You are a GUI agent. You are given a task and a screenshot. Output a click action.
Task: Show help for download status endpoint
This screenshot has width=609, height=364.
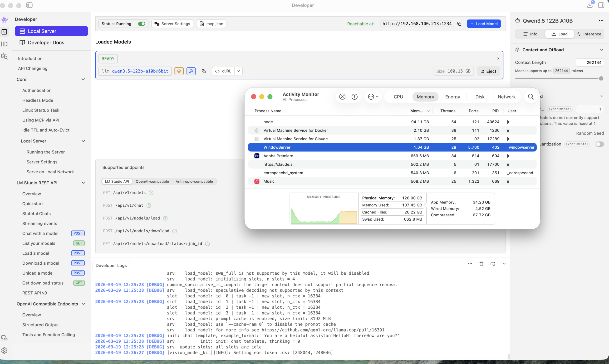pyautogui.click(x=207, y=244)
